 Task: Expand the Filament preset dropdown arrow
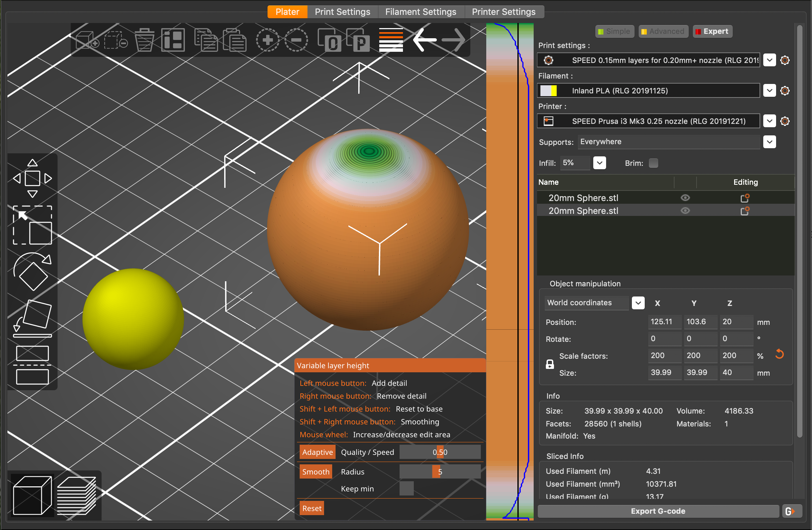[x=769, y=91]
